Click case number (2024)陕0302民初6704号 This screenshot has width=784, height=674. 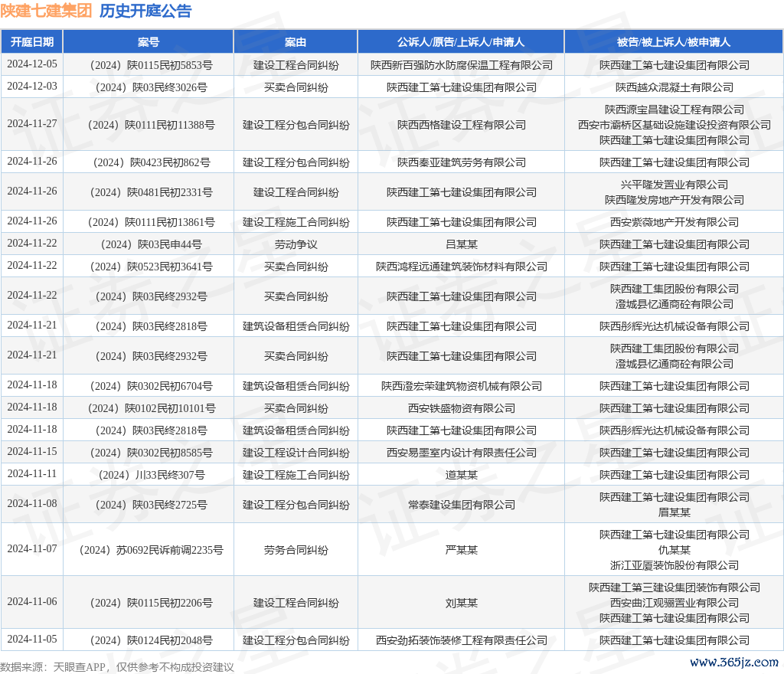point(151,387)
